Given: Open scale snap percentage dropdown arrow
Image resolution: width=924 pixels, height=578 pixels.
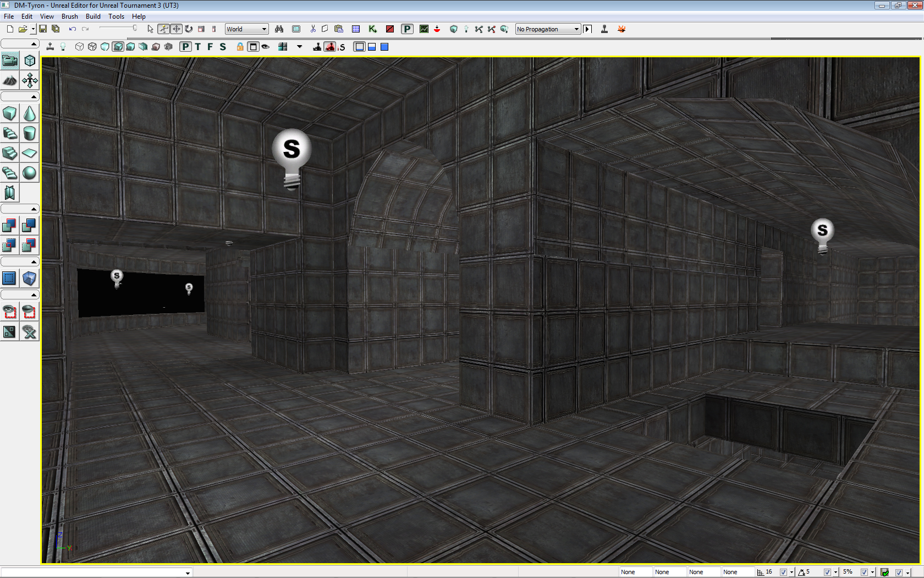Looking at the screenshot, I should point(873,572).
